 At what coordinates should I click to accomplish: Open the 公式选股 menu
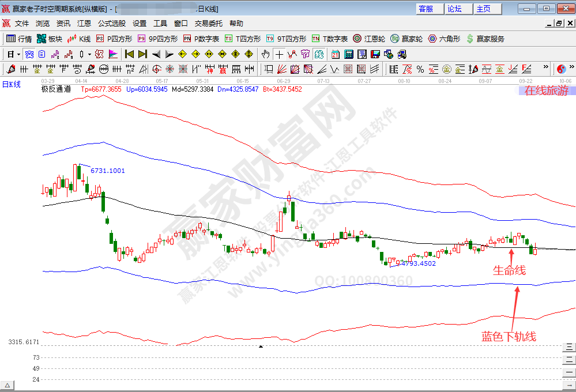[x=111, y=24]
